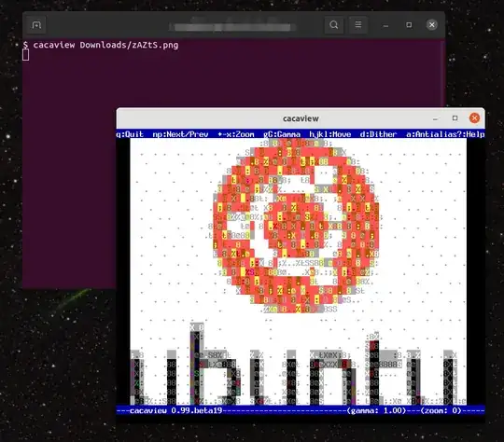Click 'np:Next/Prev' hint in cacaview
504x442 pixels.
pyautogui.click(x=180, y=134)
